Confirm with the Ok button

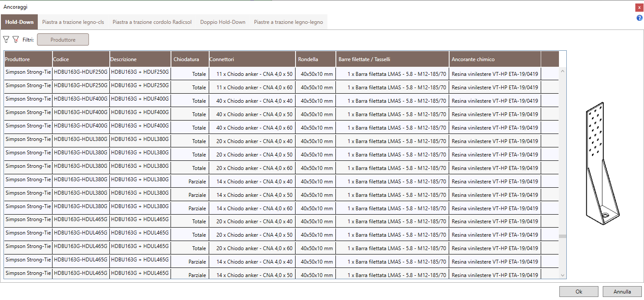[579, 292]
